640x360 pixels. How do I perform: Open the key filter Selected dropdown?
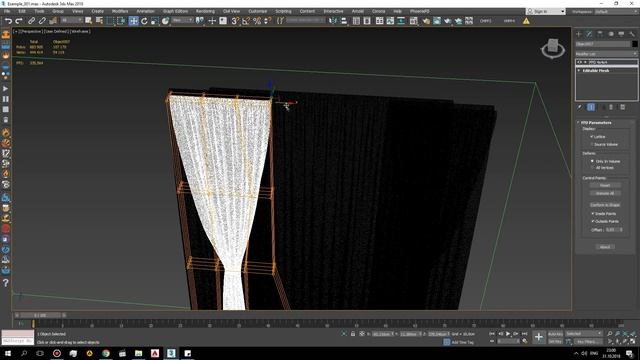(x=584, y=334)
